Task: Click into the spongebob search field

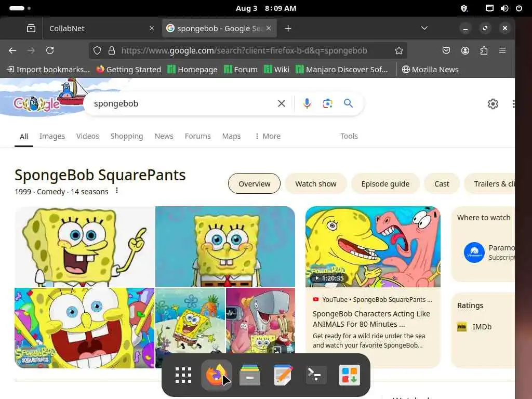Action: point(183,103)
